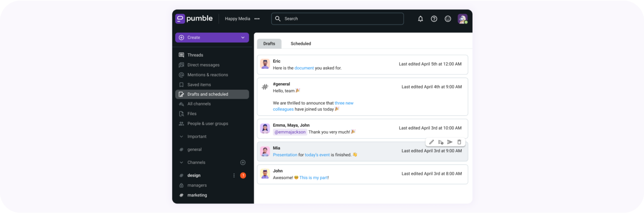This screenshot has width=644, height=213.
Task: Click Mia's avatar in drafts list
Action: point(265,151)
